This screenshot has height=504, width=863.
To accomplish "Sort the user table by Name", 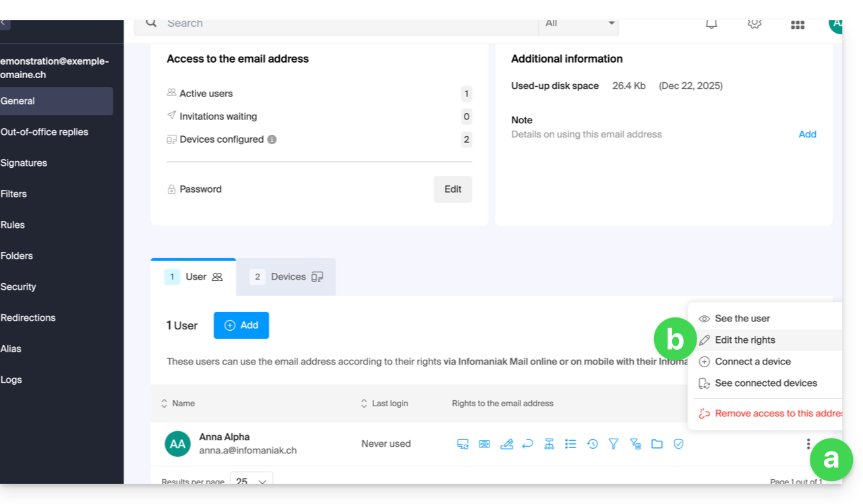I will coord(178,404).
